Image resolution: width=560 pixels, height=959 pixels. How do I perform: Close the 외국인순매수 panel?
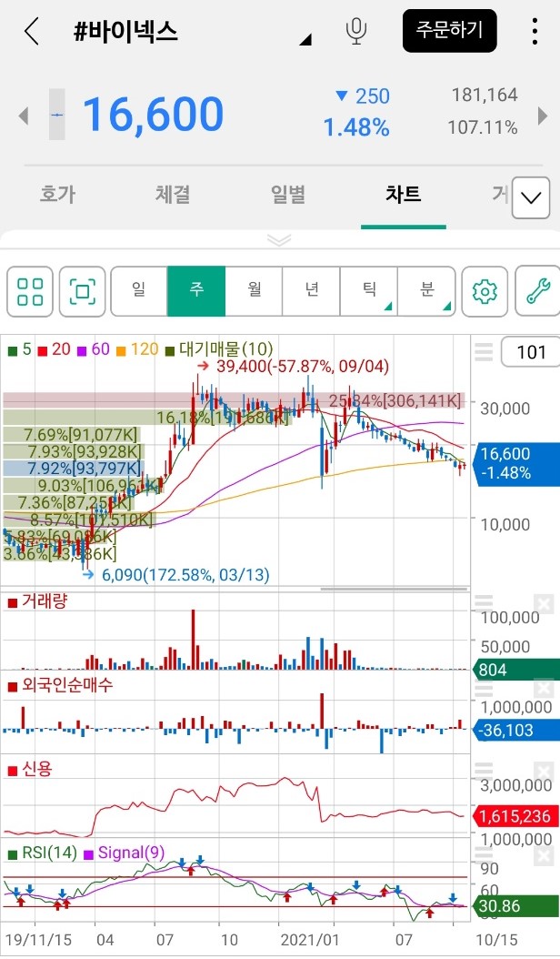[543, 688]
